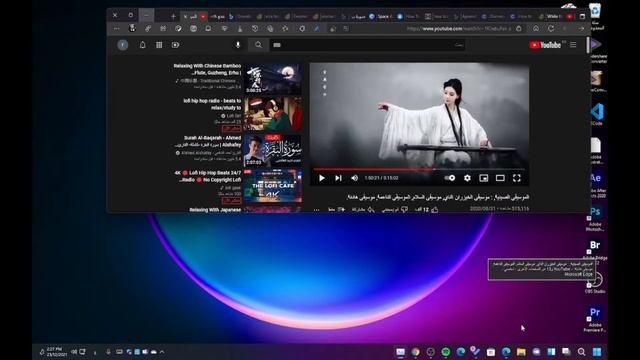Image resolution: width=640 pixels, height=360 pixels.
Task: Seek on the red video progress bar
Action: tap(419, 169)
